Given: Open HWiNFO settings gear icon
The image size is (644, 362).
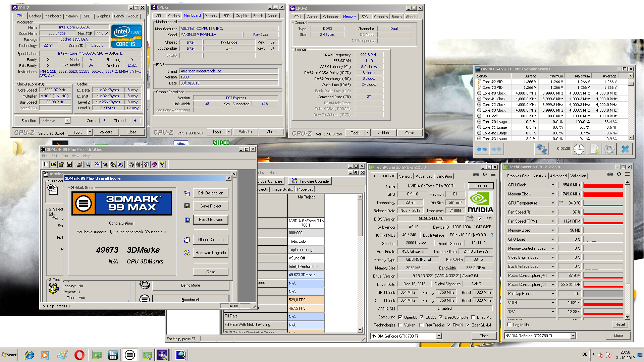Looking at the screenshot, I should click(609, 149).
